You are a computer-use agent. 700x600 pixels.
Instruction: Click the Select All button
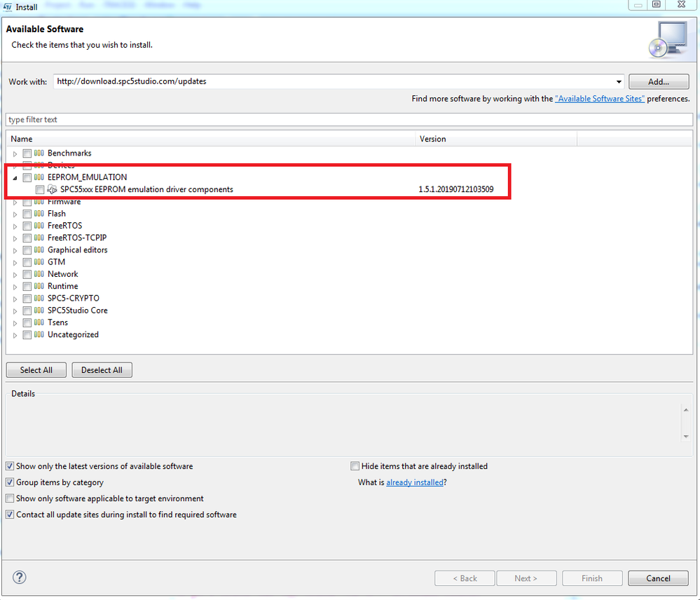36,370
